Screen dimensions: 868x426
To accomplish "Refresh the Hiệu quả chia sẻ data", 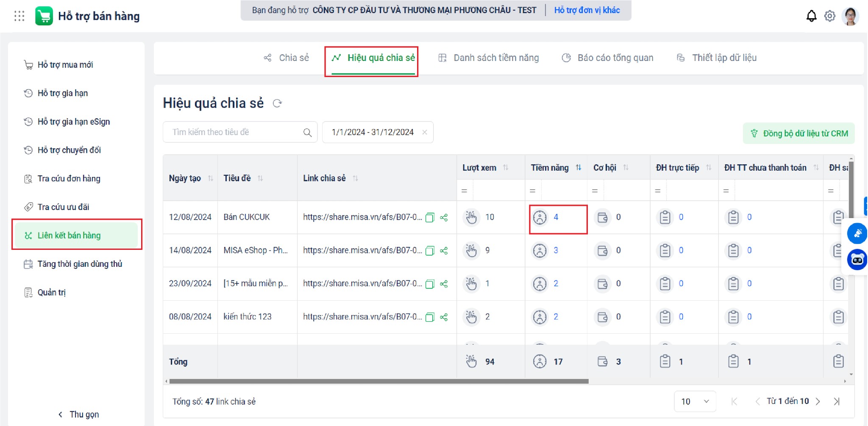I will [x=277, y=103].
